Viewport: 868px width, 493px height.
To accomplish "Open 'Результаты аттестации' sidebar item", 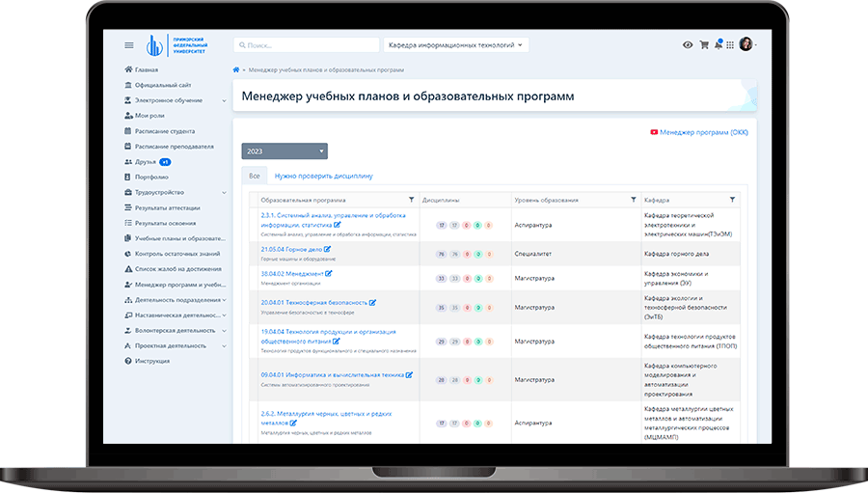I will 162,207.
